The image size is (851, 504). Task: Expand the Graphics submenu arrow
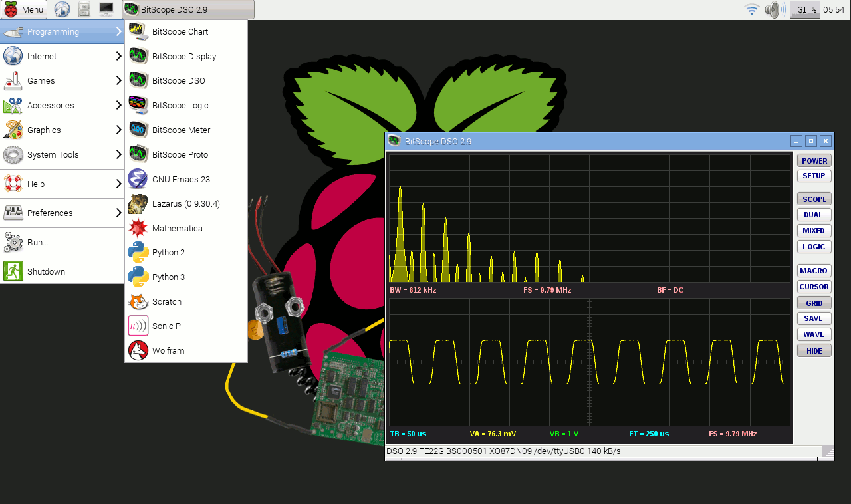click(118, 130)
